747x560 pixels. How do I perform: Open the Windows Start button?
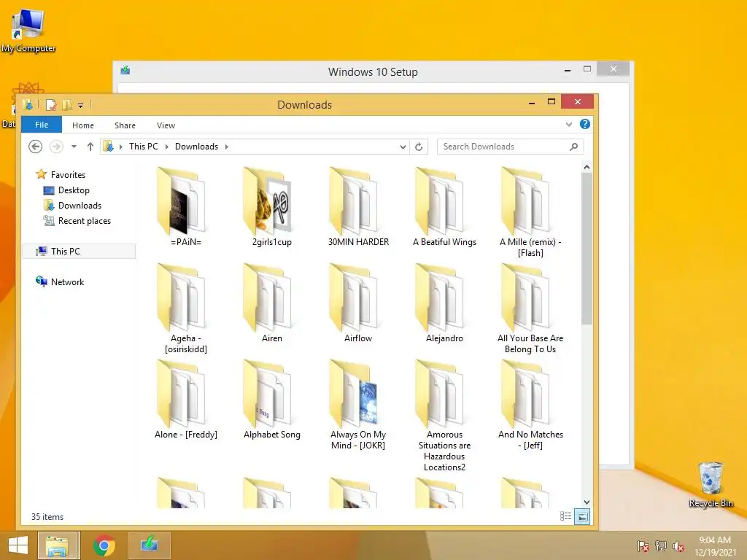pos(18,545)
